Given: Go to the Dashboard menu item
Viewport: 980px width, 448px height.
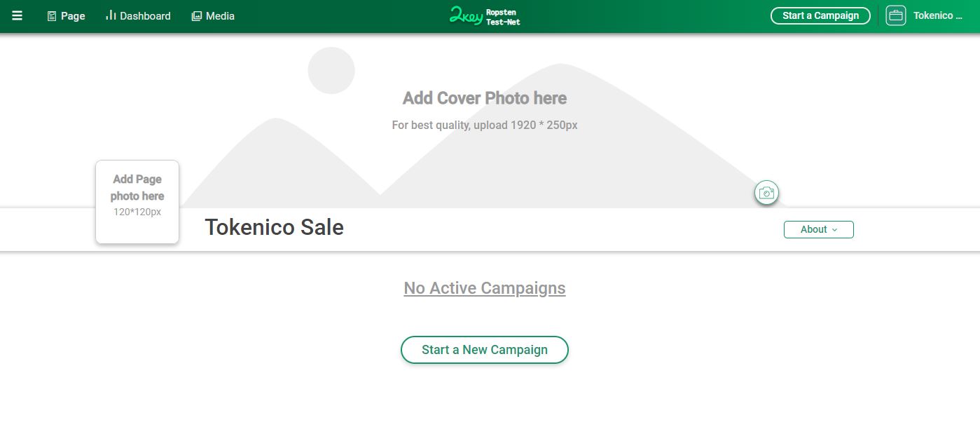Looking at the screenshot, I should [x=138, y=16].
